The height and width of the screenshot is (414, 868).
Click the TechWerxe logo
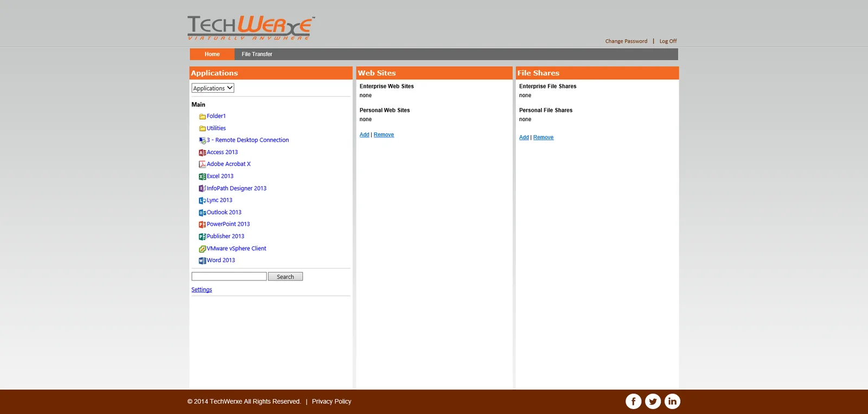coord(251,28)
